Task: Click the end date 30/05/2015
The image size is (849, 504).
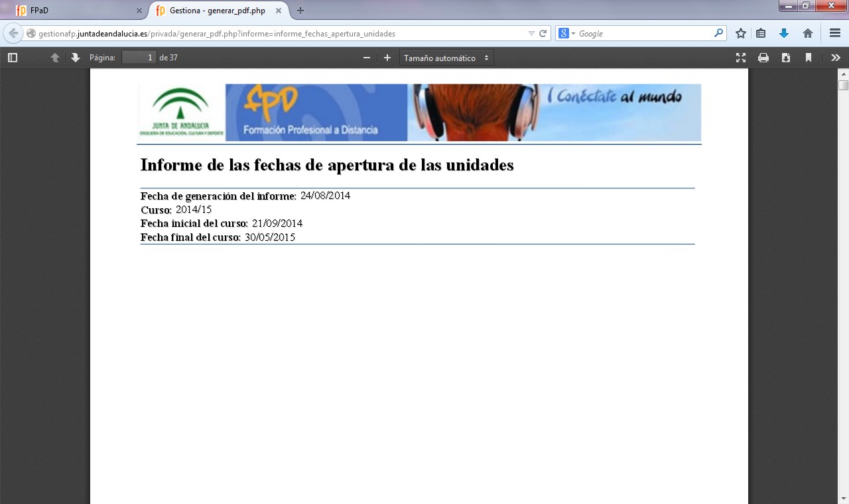Action: tap(270, 237)
